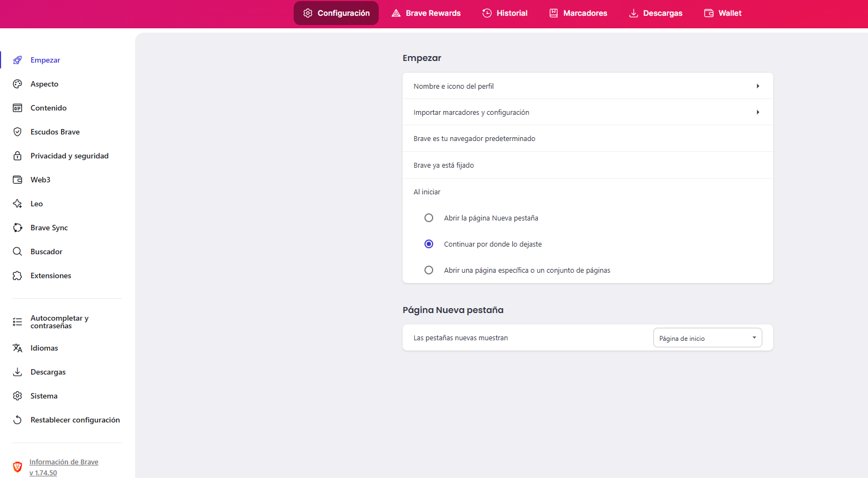The width and height of the screenshot is (868, 478).
Task: Click Las pestañas nuevas muestran label
Action: [x=460, y=338]
